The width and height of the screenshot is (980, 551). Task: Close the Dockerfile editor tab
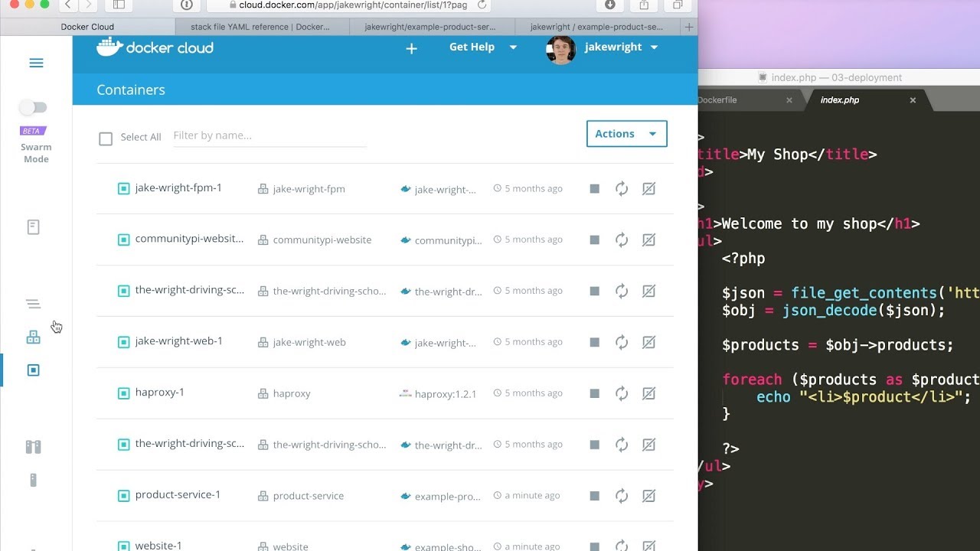pyautogui.click(x=789, y=100)
